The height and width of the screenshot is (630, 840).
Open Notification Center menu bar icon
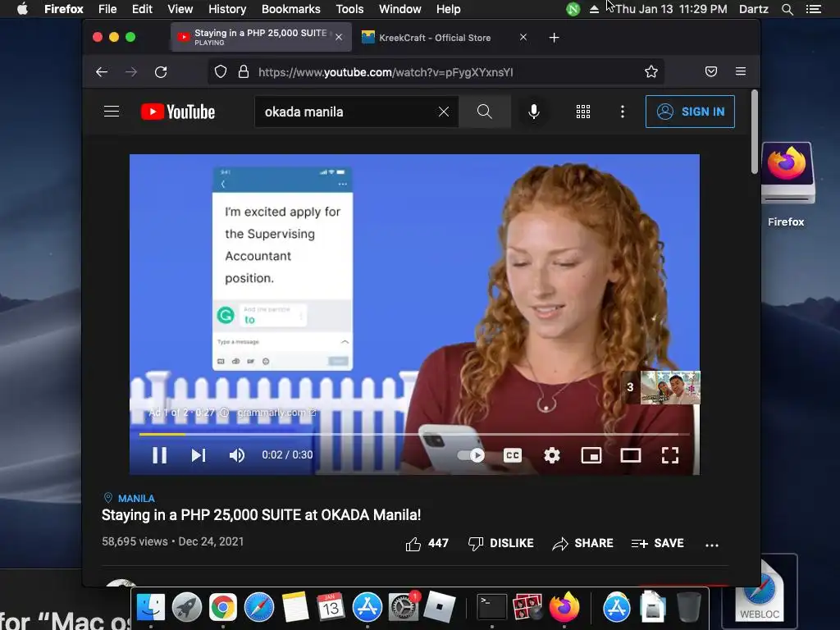(x=814, y=9)
